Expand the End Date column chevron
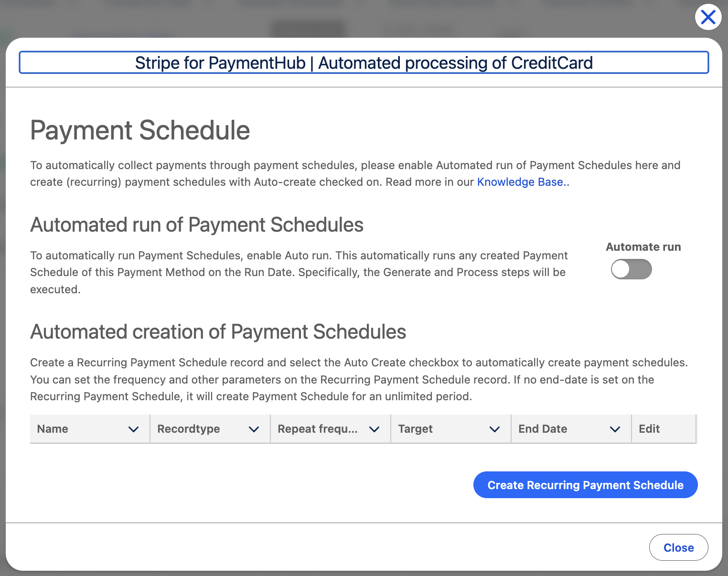The height and width of the screenshot is (576, 728). point(615,429)
